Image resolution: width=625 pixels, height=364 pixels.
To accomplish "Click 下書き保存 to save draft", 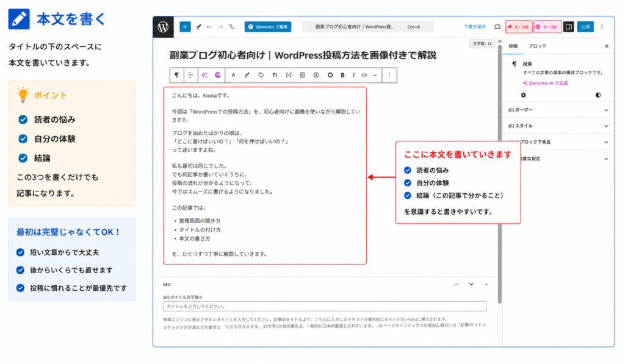I will (x=475, y=27).
